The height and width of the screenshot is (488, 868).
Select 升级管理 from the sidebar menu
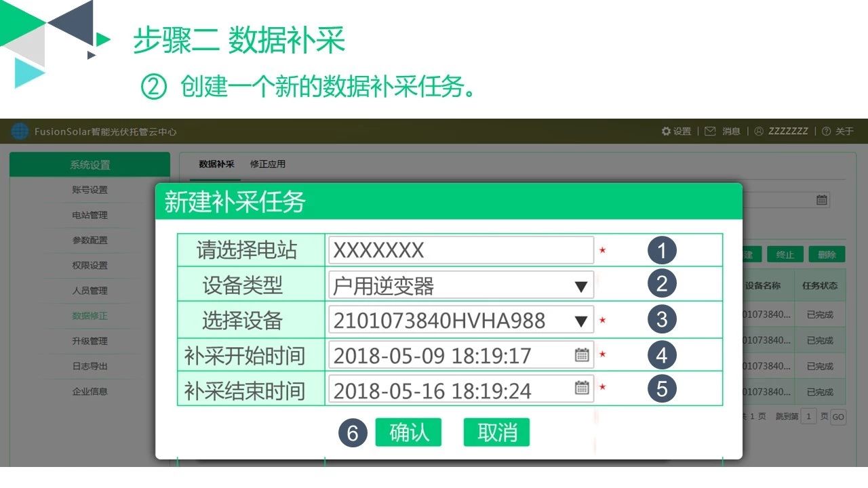pos(89,341)
